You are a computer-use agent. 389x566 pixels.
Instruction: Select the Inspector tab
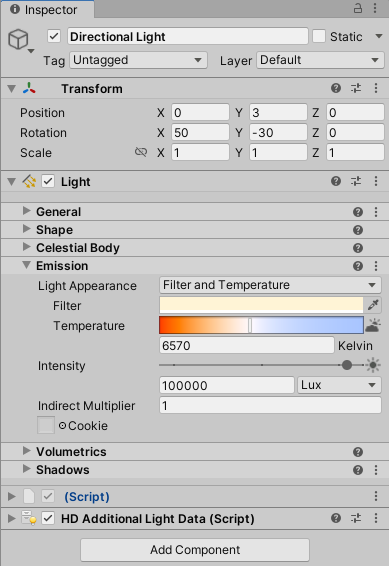(48, 9)
